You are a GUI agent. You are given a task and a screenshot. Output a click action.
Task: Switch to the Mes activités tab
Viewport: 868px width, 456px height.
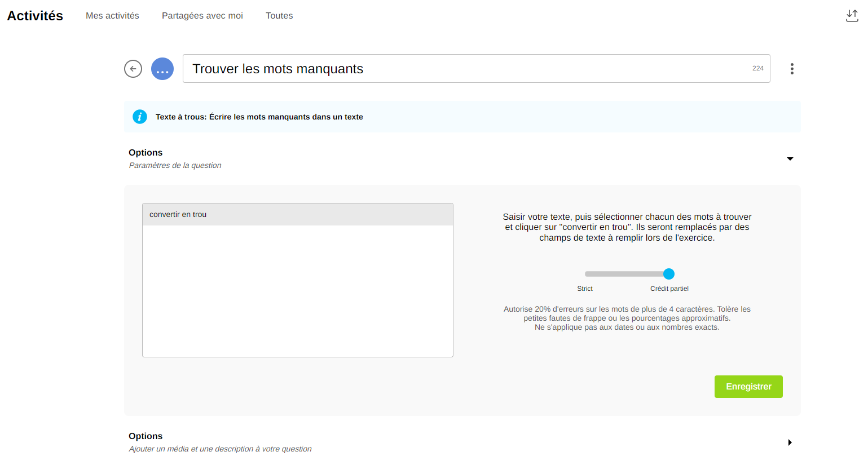112,16
